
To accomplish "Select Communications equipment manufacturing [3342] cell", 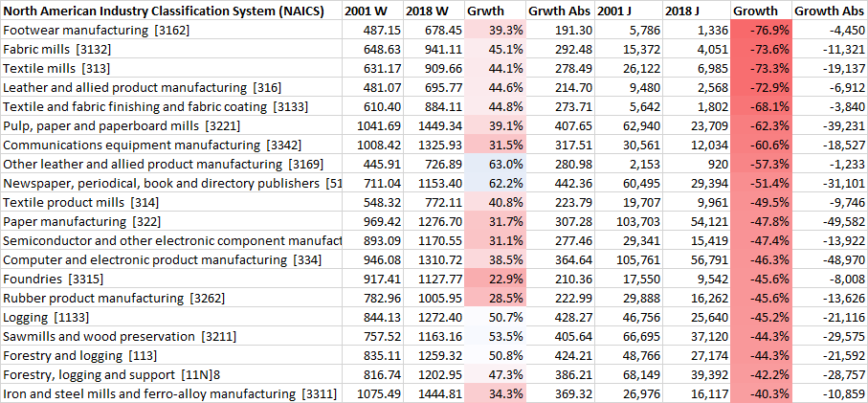I will click(171, 146).
